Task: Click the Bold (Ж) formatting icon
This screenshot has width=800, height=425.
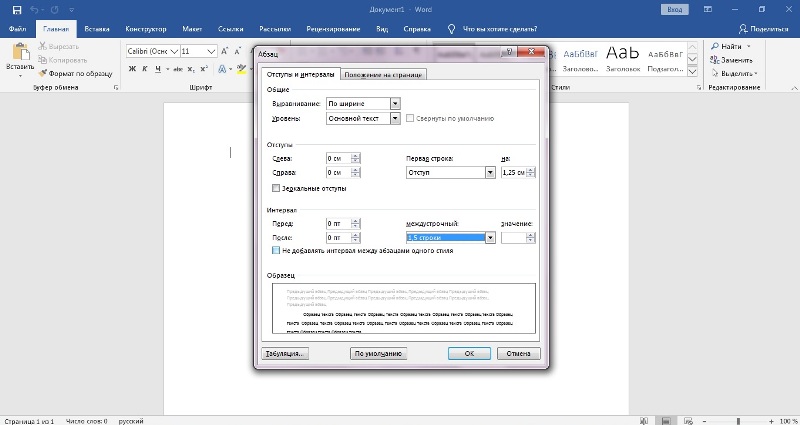Action: click(132, 69)
